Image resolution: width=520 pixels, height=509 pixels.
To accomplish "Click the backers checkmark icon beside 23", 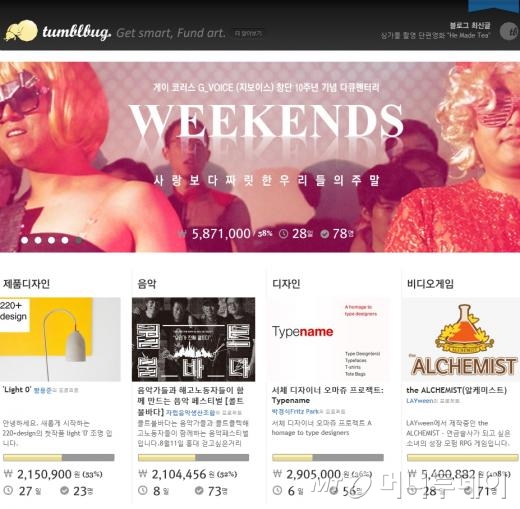I will [x=65, y=490].
